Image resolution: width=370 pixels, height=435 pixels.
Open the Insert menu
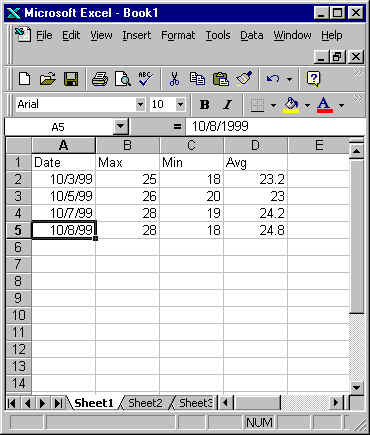click(x=136, y=35)
